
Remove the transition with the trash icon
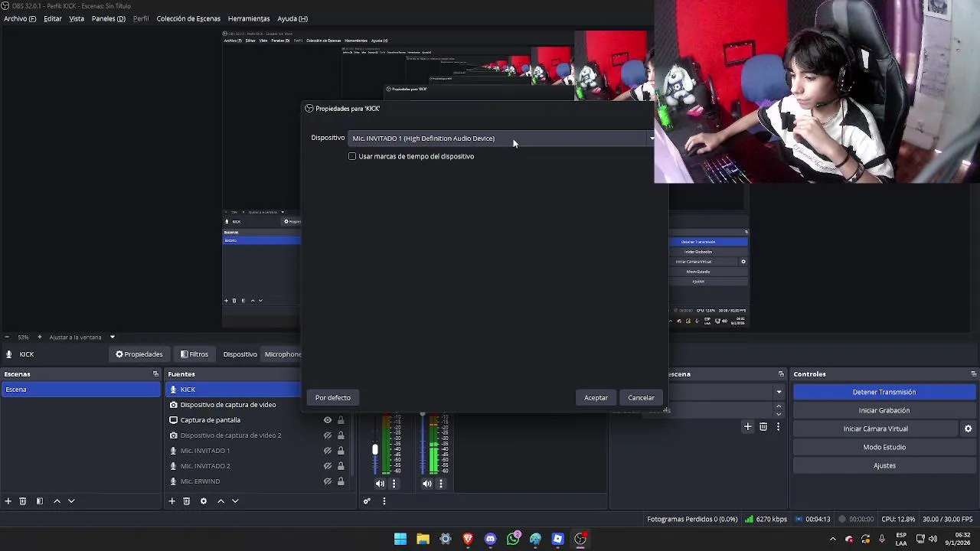(763, 426)
